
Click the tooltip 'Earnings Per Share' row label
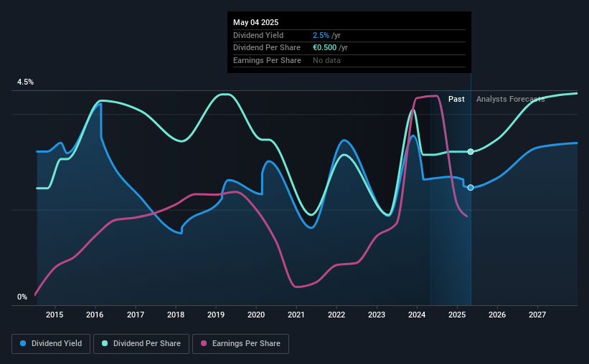[x=267, y=60]
